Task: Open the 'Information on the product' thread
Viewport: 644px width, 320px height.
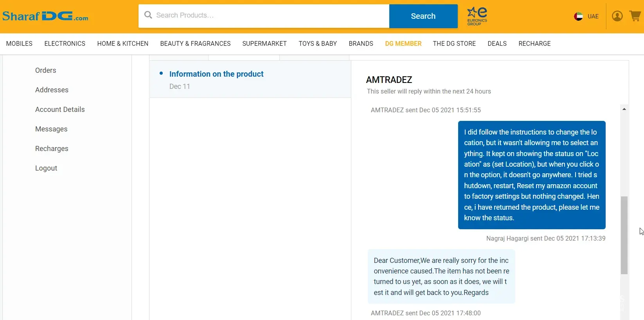Action: 216,74
